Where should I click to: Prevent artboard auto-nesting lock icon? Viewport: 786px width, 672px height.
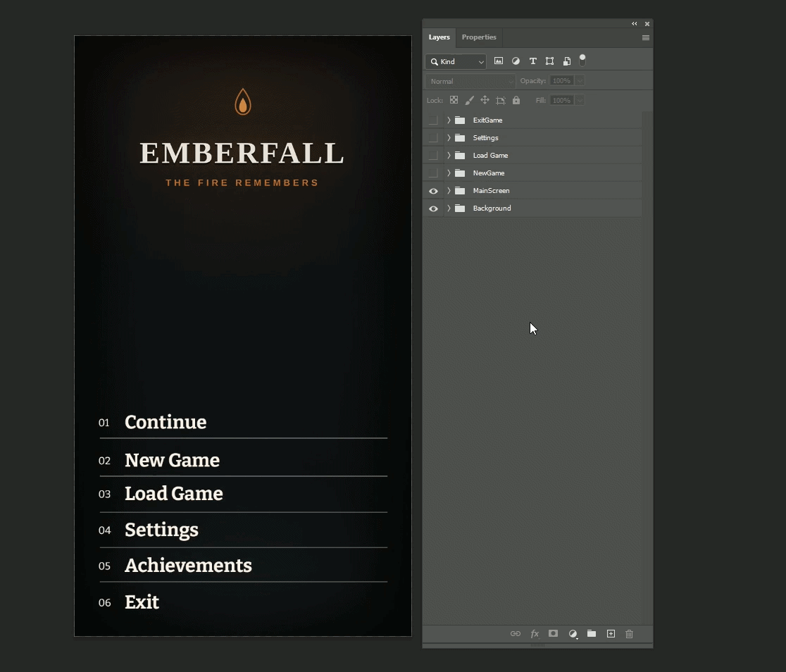pos(500,100)
